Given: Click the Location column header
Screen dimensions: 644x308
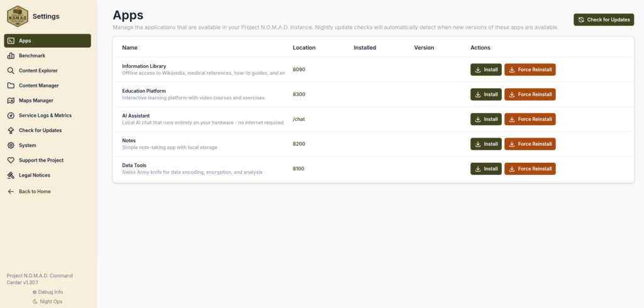Looking at the screenshot, I should pyautogui.click(x=304, y=48).
